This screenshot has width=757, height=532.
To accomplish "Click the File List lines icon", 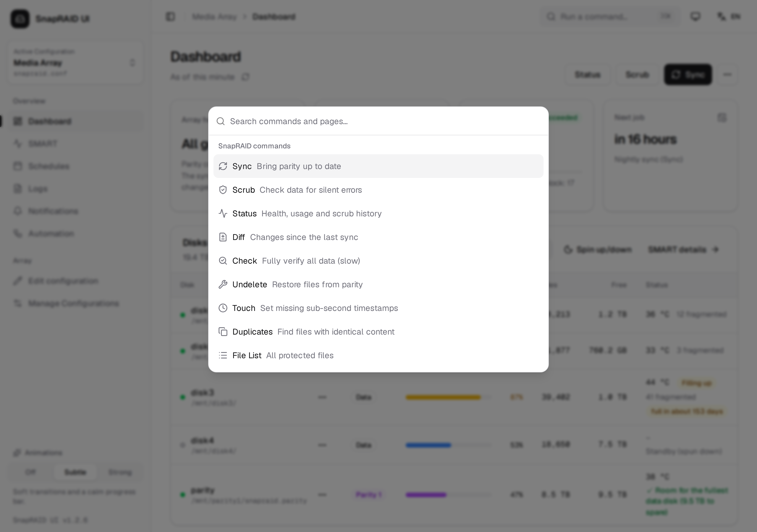I will tap(223, 355).
